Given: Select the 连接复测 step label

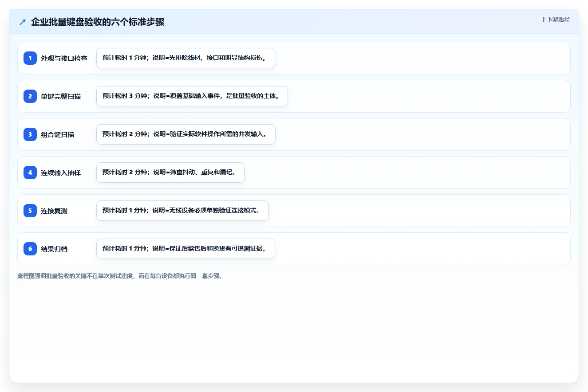Looking at the screenshot, I should tap(54, 211).
